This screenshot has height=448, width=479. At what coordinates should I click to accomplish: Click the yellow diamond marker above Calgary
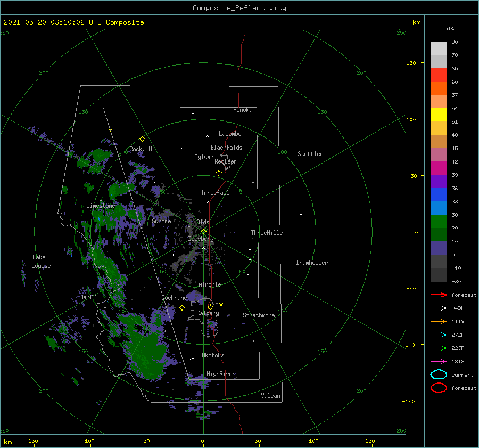coord(210,307)
